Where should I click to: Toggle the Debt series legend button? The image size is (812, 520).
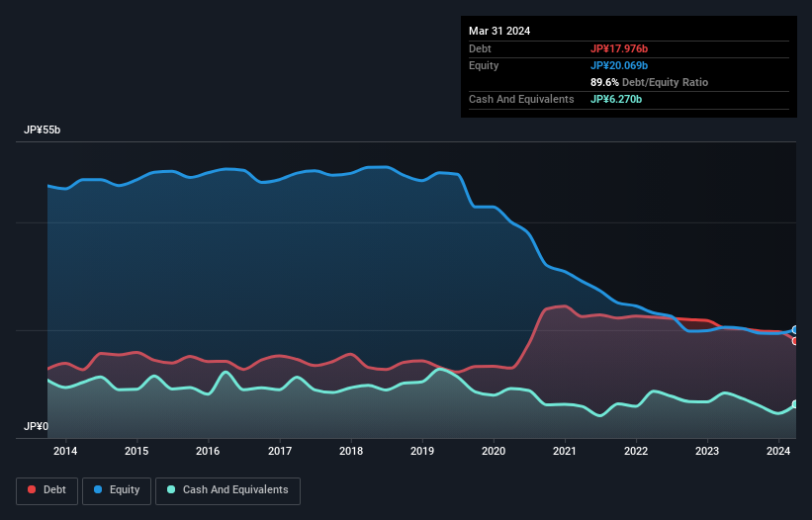pos(47,490)
